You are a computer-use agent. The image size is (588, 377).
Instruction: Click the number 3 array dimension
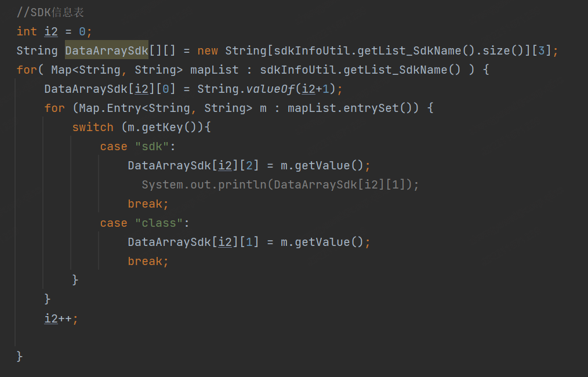541,50
